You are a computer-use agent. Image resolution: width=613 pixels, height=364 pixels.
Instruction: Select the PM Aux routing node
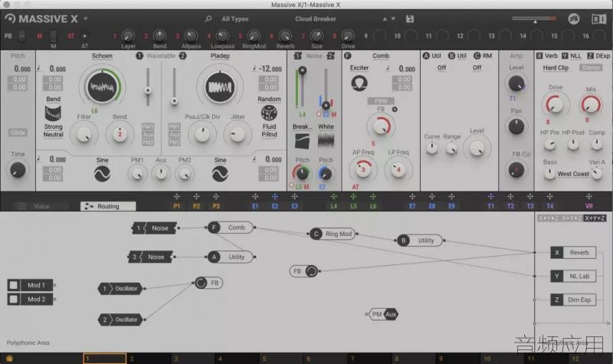click(383, 314)
